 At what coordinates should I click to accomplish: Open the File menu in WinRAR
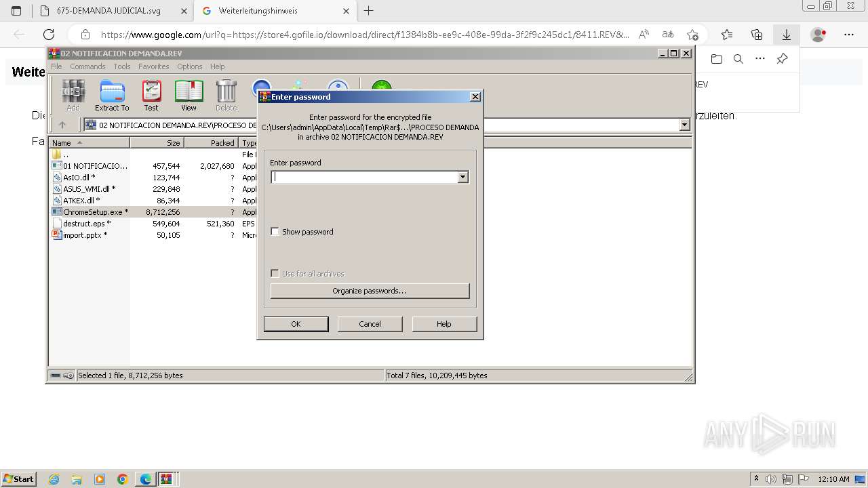click(x=56, y=66)
